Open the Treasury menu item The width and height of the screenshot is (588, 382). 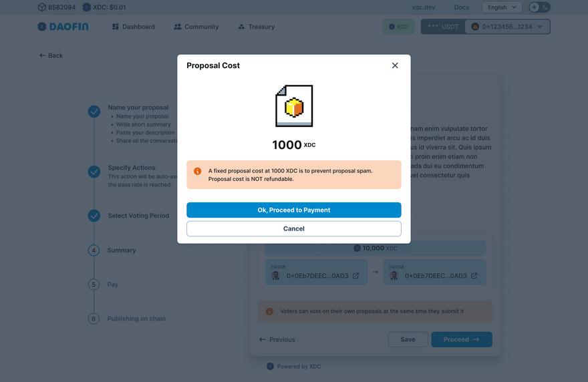(256, 27)
